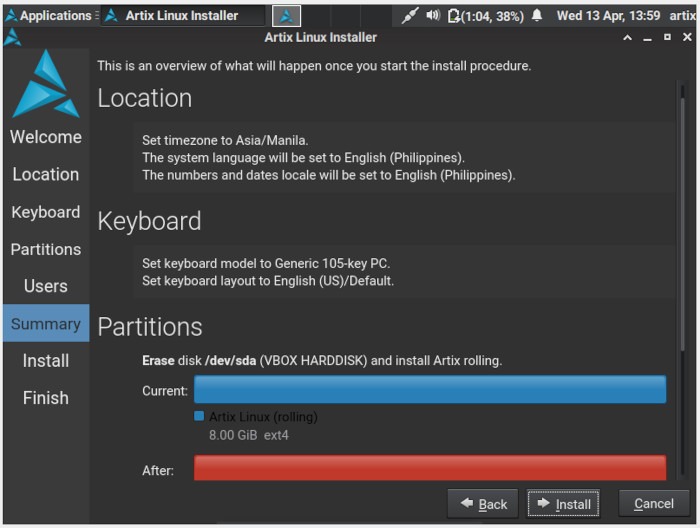700x528 pixels.
Task: Click the Back button
Action: (x=483, y=504)
